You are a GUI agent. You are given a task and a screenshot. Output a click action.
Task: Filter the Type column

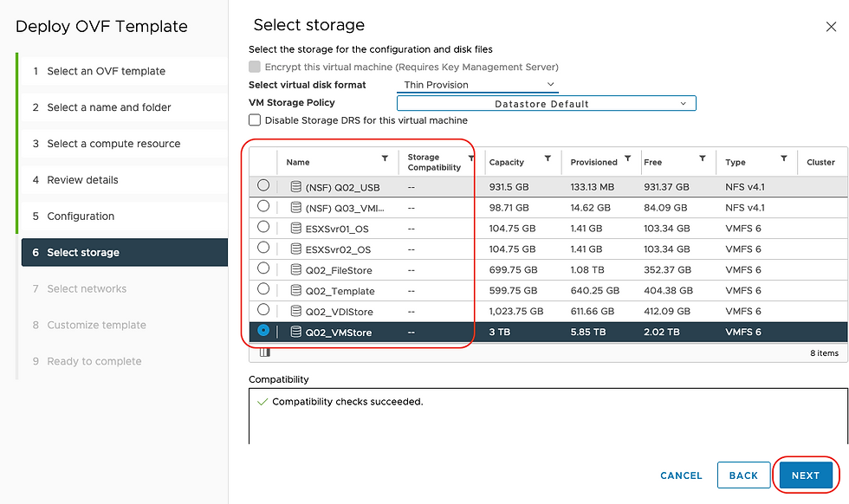(x=783, y=158)
